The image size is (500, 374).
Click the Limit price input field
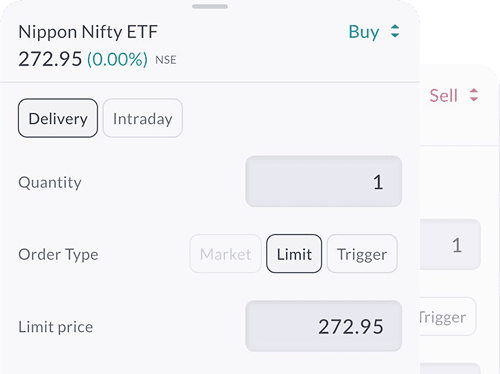tap(324, 326)
